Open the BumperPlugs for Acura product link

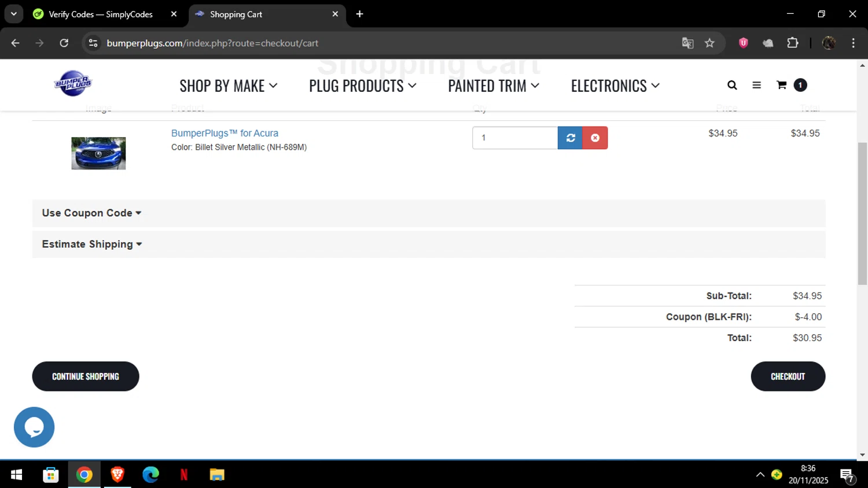(x=225, y=133)
